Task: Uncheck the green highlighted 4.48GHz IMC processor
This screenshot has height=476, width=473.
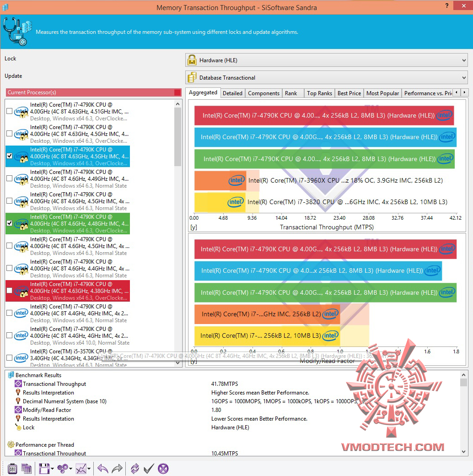Action: [x=10, y=223]
